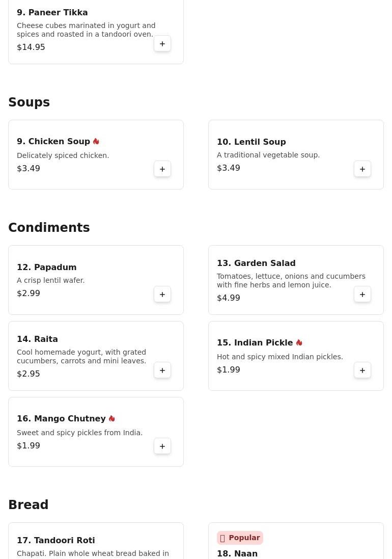Click the Condiments section heading
The width and height of the screenshot is (392, 559).
click(x=49, y=228)
